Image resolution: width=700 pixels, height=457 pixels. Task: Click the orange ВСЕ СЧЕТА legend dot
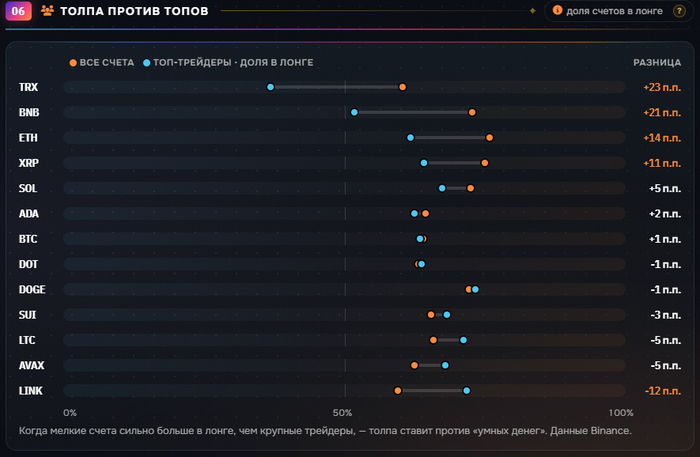[73, 63]
